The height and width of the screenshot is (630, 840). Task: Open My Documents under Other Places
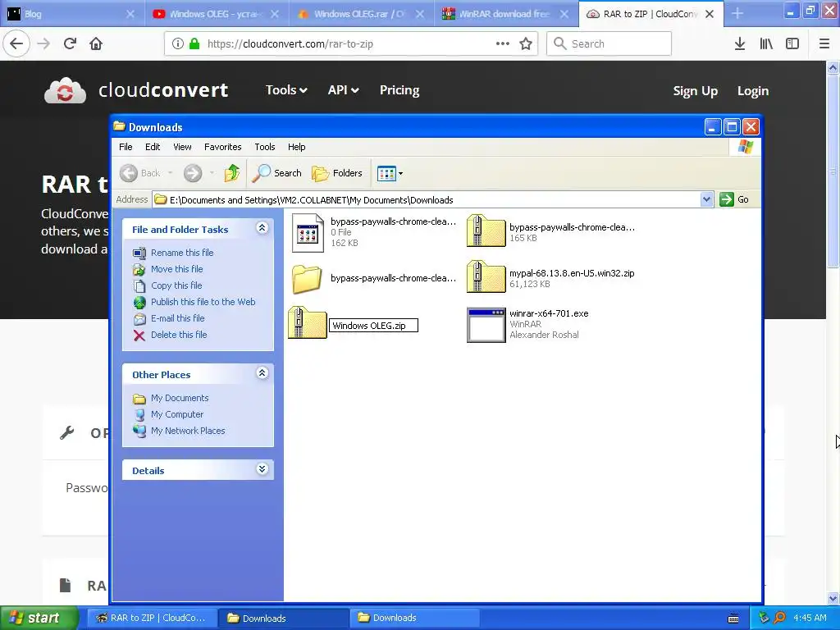pyautogui.click(x=180, y=398)
